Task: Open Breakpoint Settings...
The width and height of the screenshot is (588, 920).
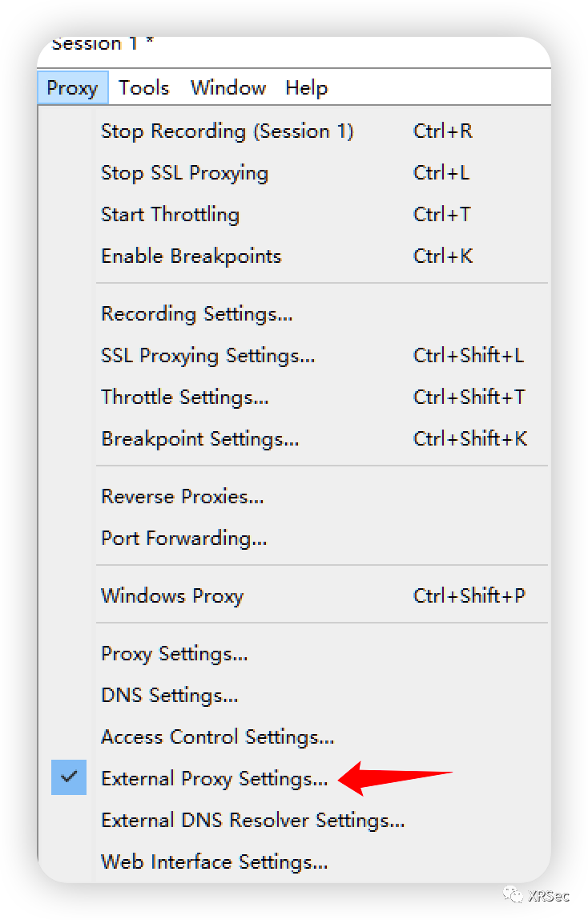Action: click(x=199, y=439)
